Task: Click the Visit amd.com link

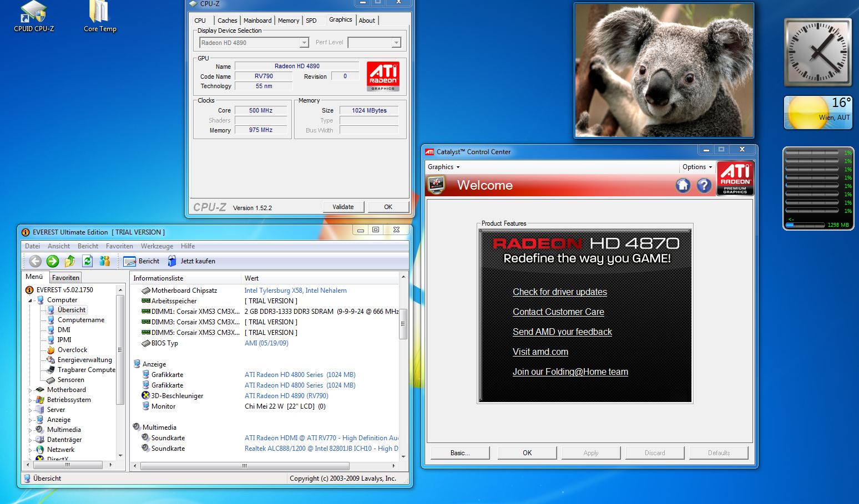Action: point(540,352)
